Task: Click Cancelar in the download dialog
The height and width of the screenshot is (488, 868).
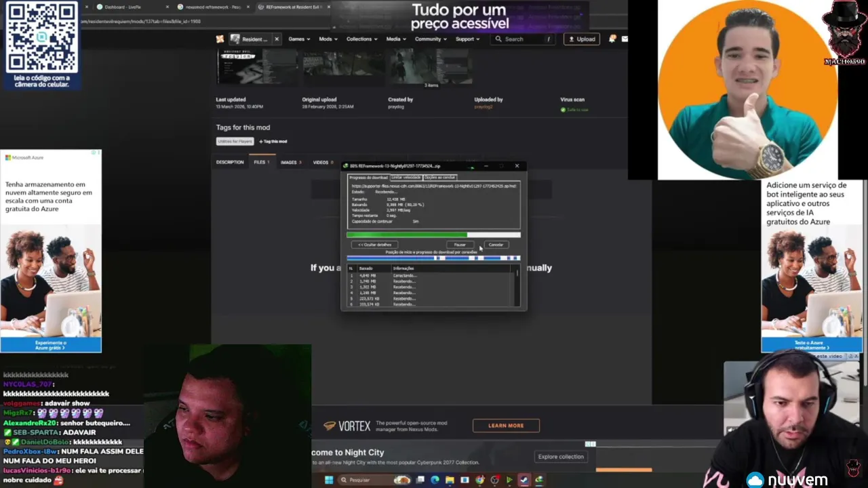Action: coord(496,245)
